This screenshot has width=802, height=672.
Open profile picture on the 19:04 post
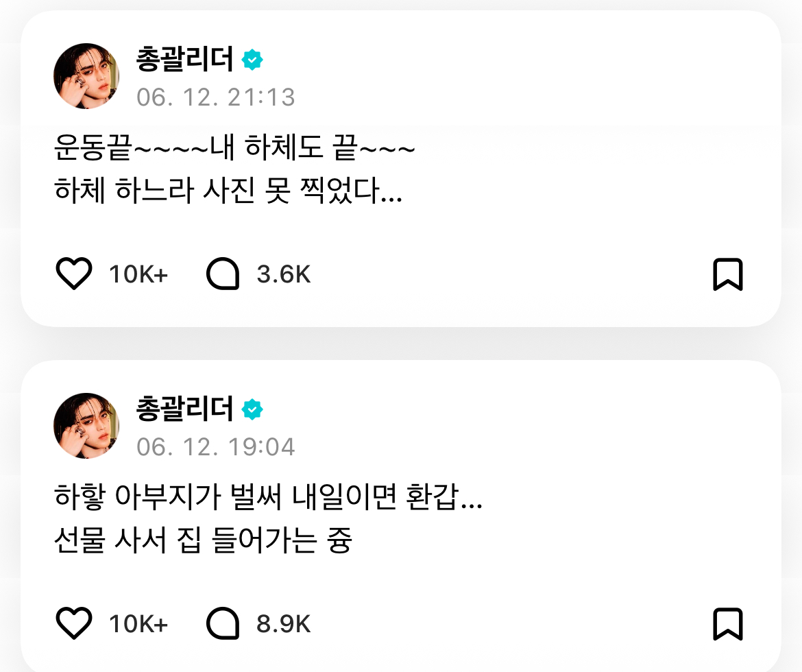click(86, 426)
